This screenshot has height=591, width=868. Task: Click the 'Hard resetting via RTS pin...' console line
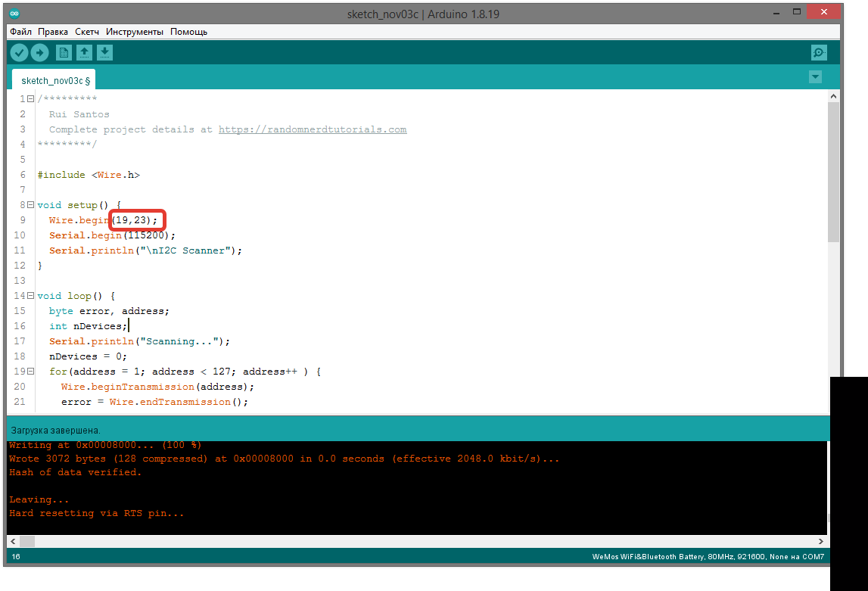tap(96, 513)
